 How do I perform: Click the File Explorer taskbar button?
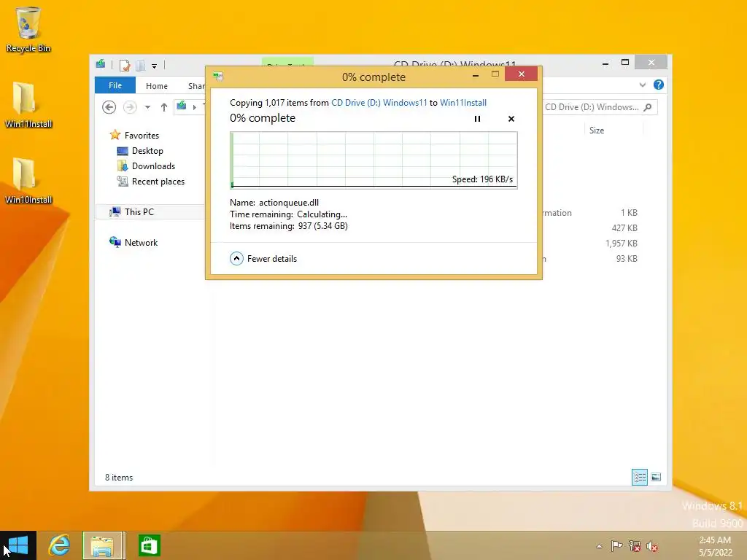(104, 545)
